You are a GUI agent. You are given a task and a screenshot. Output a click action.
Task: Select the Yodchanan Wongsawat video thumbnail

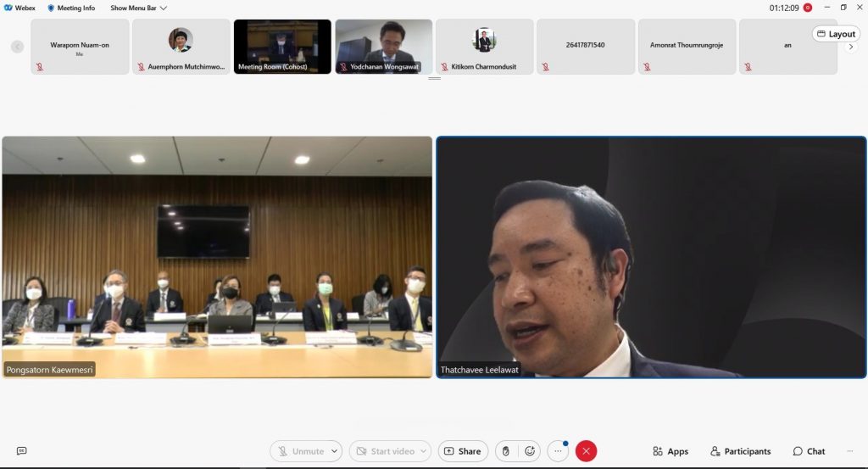[384, 47]
